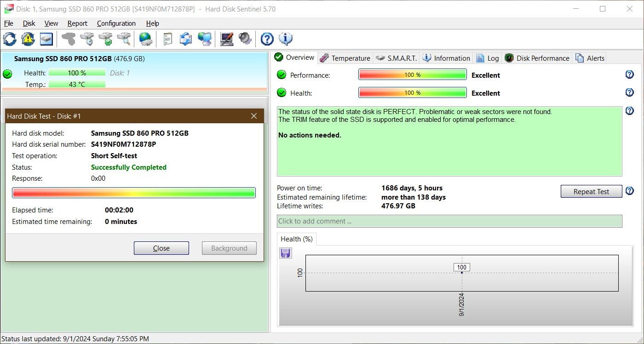The height and width of the screenshot is (344, 644).
Task: Click the blue arrows send report icon
Action: click(186, 39)
